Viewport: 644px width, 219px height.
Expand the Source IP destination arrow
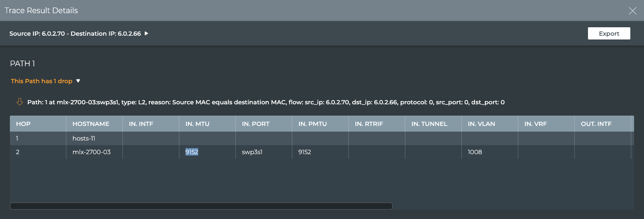[x=146, y=33]
